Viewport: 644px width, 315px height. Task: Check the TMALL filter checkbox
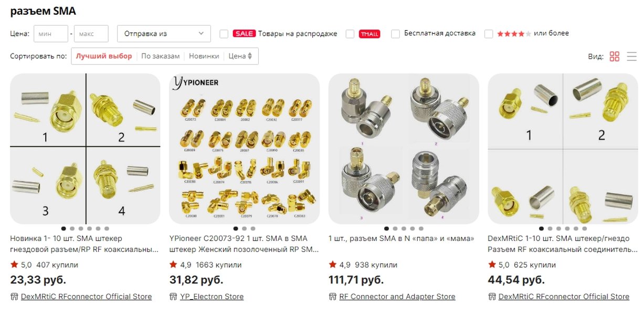(x=350, y=34)
